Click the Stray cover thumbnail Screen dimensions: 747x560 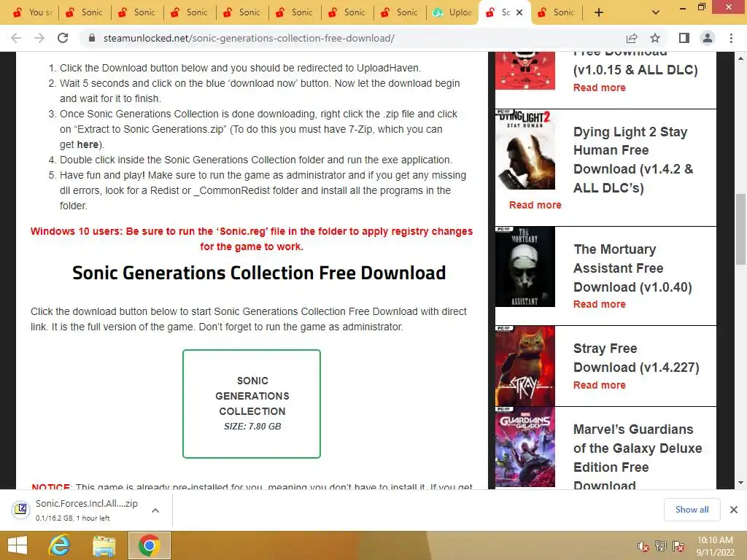[x=525, y=366]
